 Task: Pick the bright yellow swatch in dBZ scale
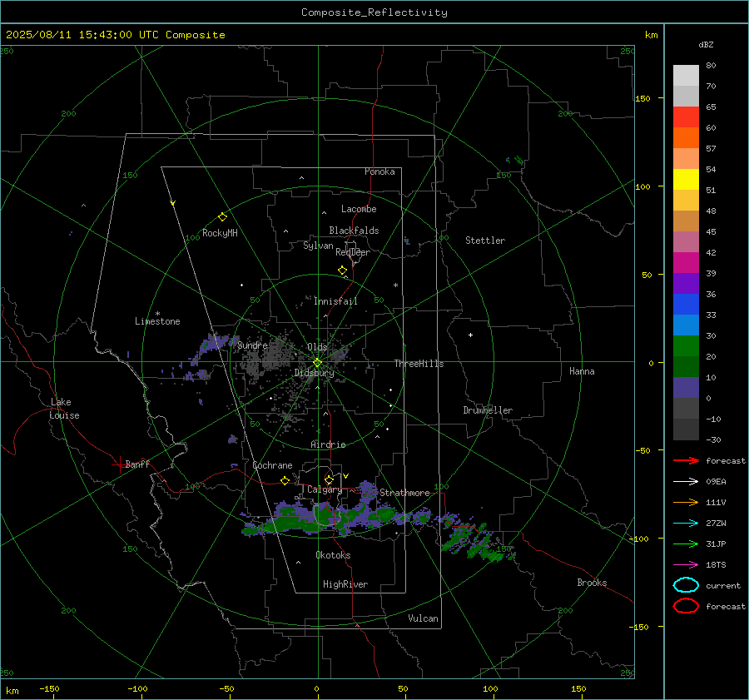(686, 179)
